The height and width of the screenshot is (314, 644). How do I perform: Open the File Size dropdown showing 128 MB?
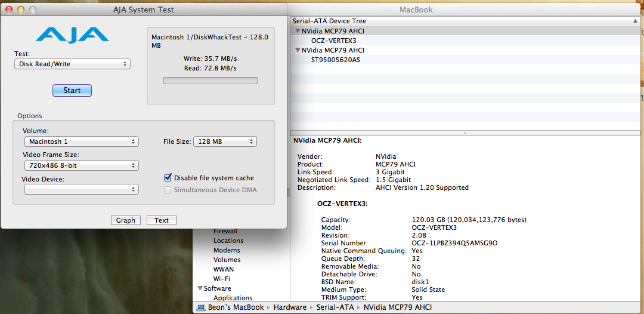(225, 141)
